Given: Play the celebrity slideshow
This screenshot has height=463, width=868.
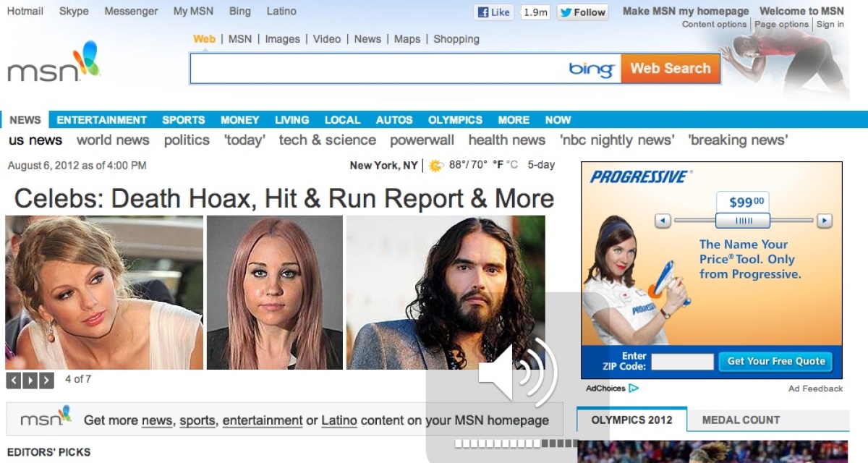Looking at the screenshot, I should coord(30,380).
